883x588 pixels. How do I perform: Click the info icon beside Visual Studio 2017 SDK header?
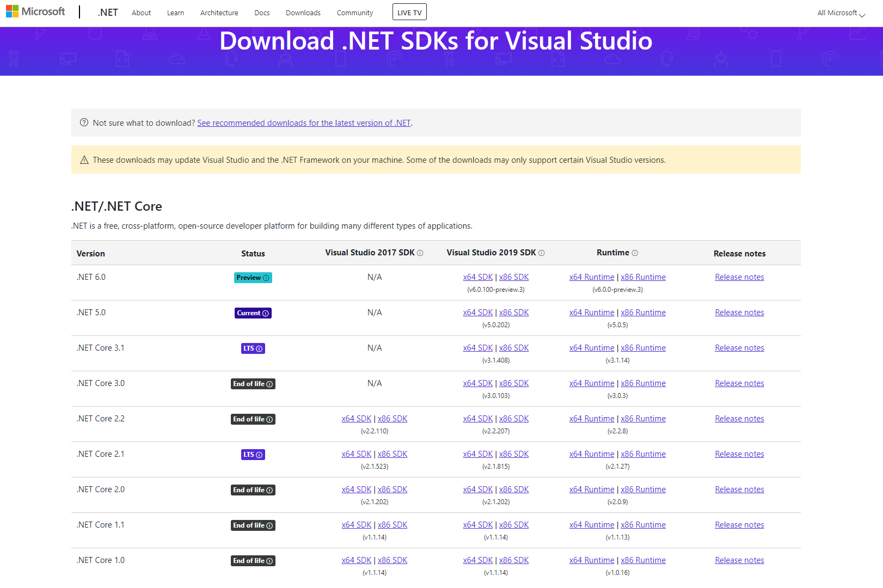tap(420, 253)
